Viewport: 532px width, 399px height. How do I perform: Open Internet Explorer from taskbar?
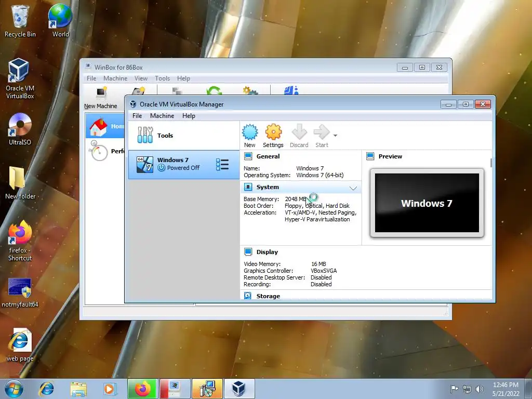[x=46, y=389]
